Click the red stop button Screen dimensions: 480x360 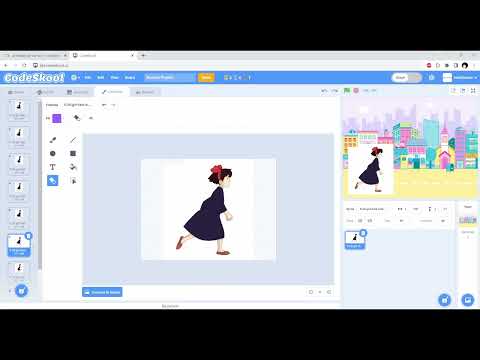pos(356,90)
